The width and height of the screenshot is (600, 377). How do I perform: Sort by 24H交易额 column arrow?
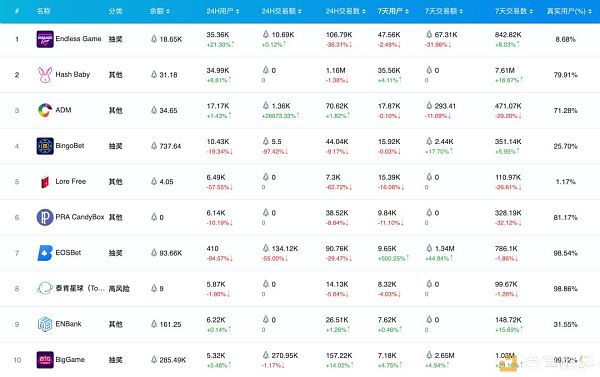pos(300,11)
